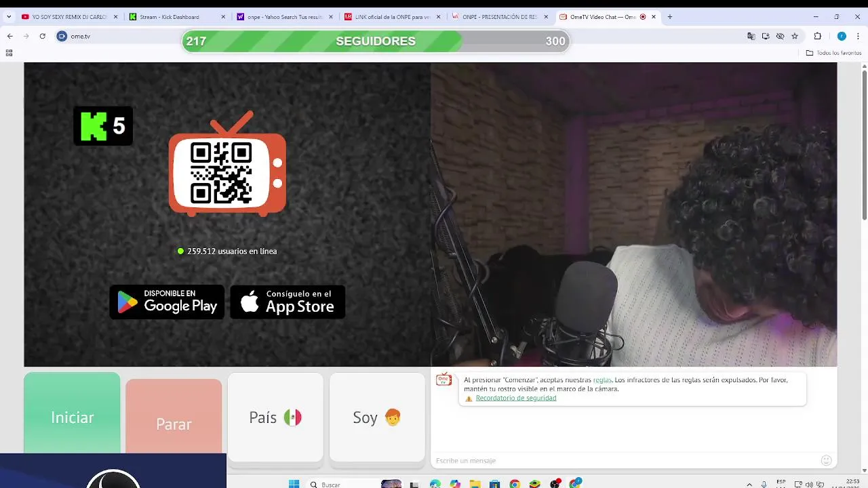Click the camera site-info icon in address bar
This screenshot has height=488, width=868.
(x=62, y=36)
